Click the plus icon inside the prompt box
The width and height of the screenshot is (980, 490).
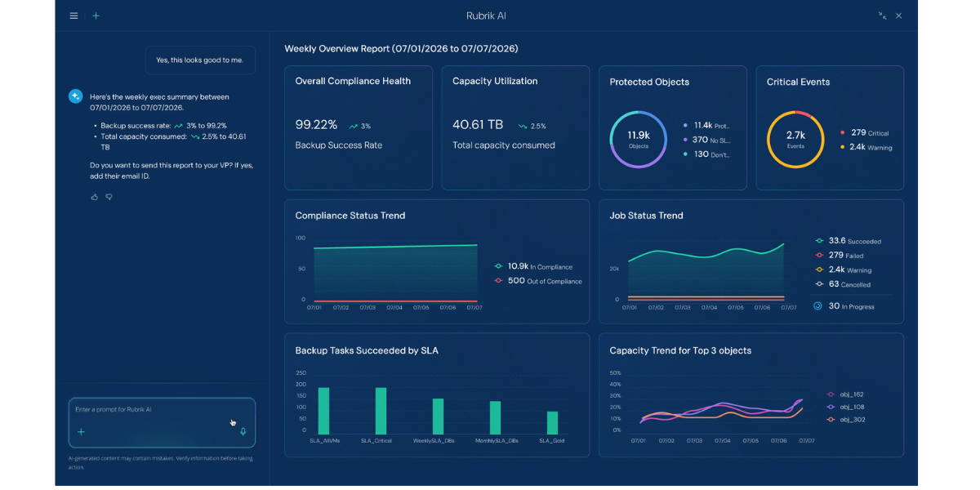pos(81,432)
